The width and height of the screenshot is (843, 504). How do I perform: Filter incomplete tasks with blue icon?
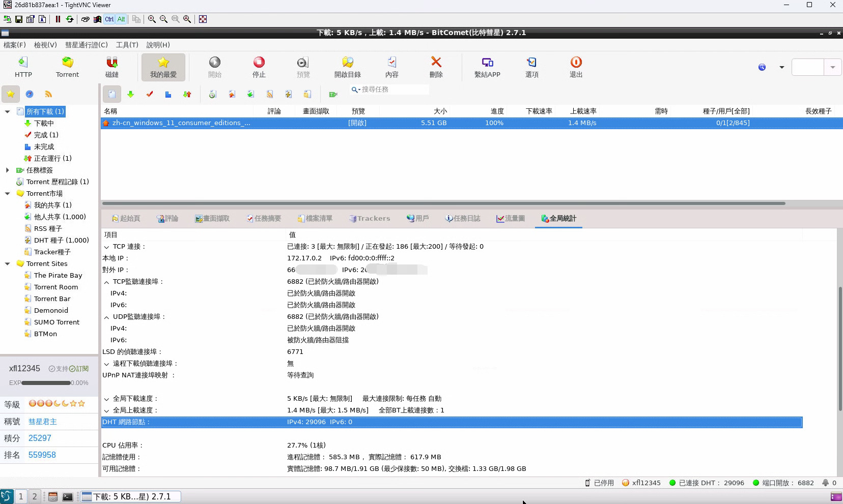168,94
